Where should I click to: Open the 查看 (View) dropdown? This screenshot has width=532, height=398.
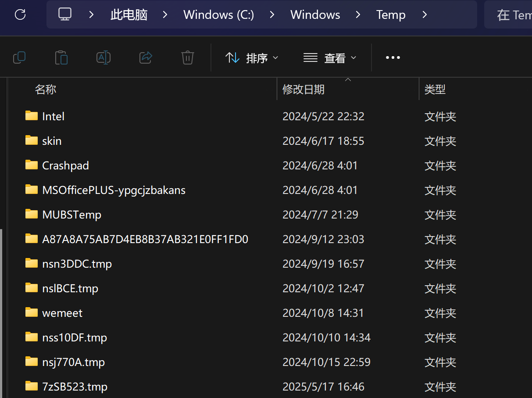point(330,57)
